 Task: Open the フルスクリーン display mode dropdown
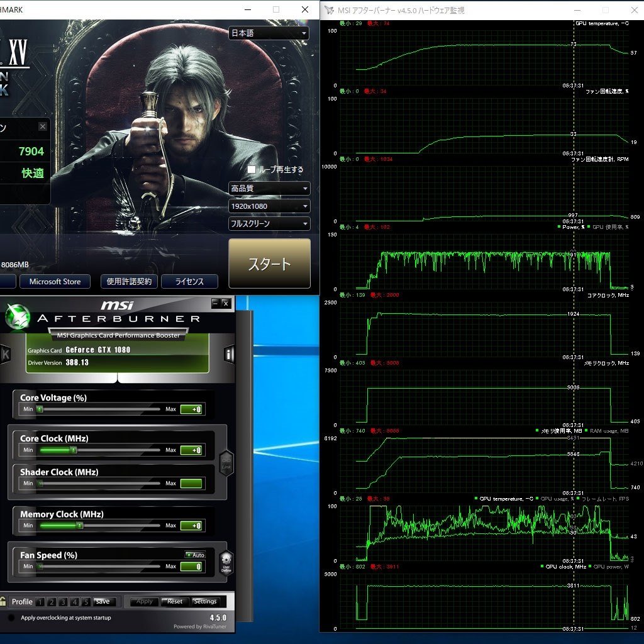[269, 224]
